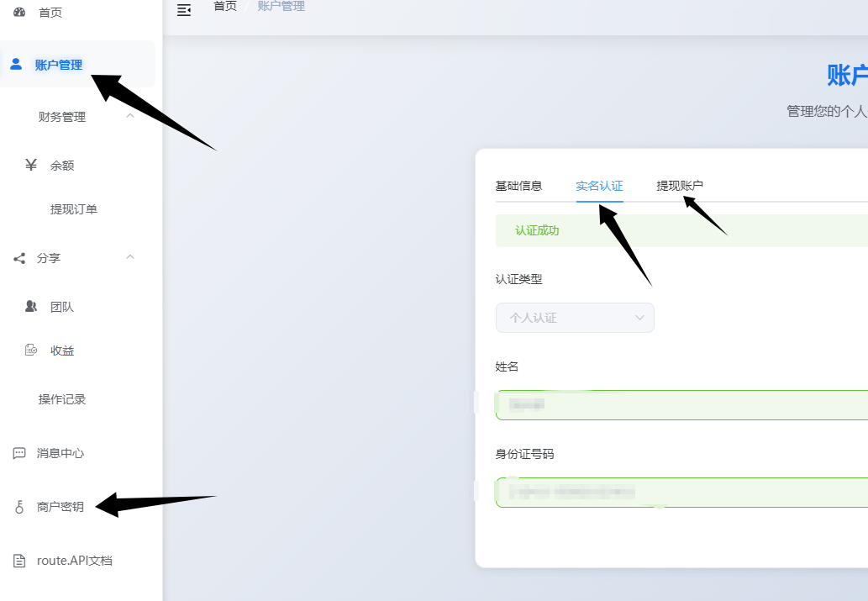Collapse the 财务管理 submenu chevron
Viewport: 868px width, 601px height.
(x=130, y=116)
